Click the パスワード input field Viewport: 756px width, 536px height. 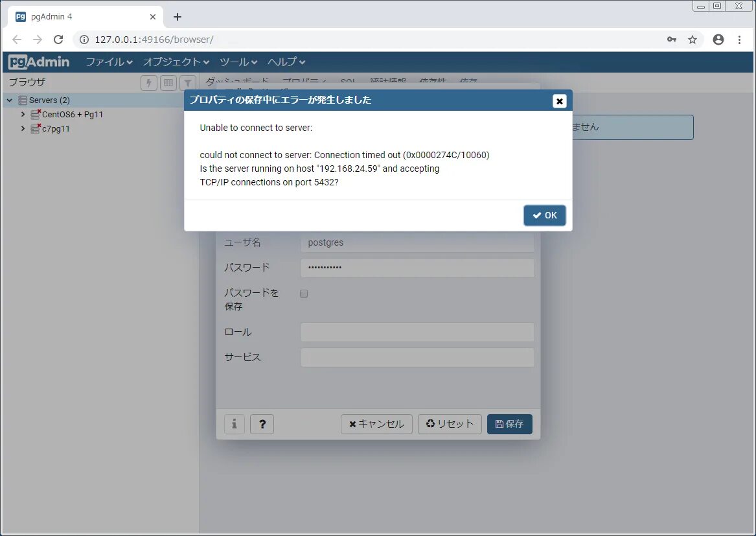click(x=417, y=268)
